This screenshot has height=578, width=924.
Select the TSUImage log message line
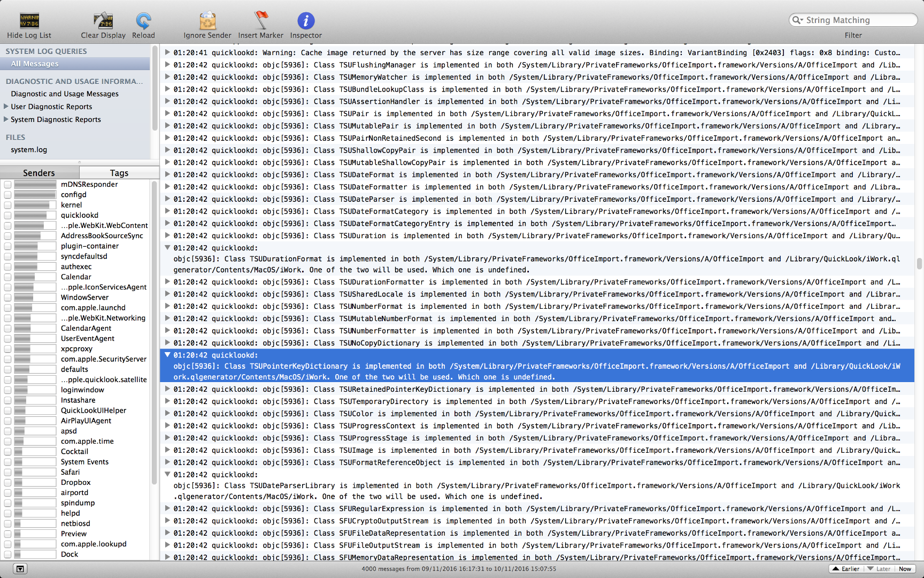tap(536, 451)
